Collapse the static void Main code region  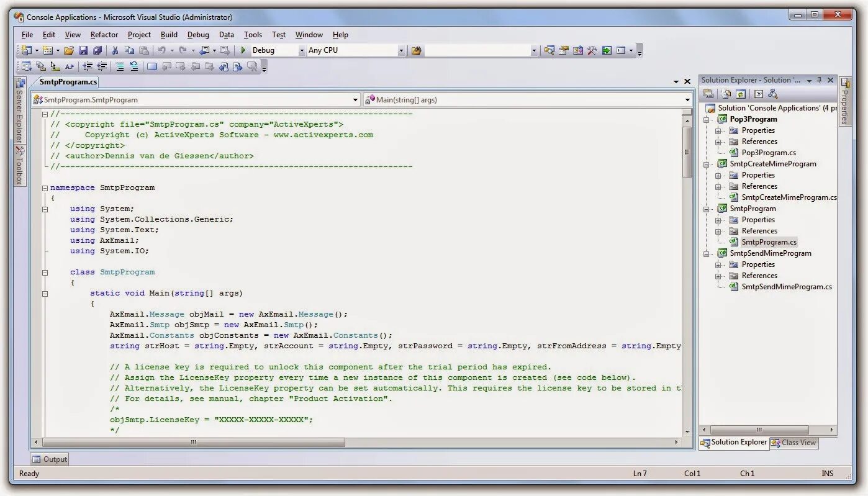point(45,294)
